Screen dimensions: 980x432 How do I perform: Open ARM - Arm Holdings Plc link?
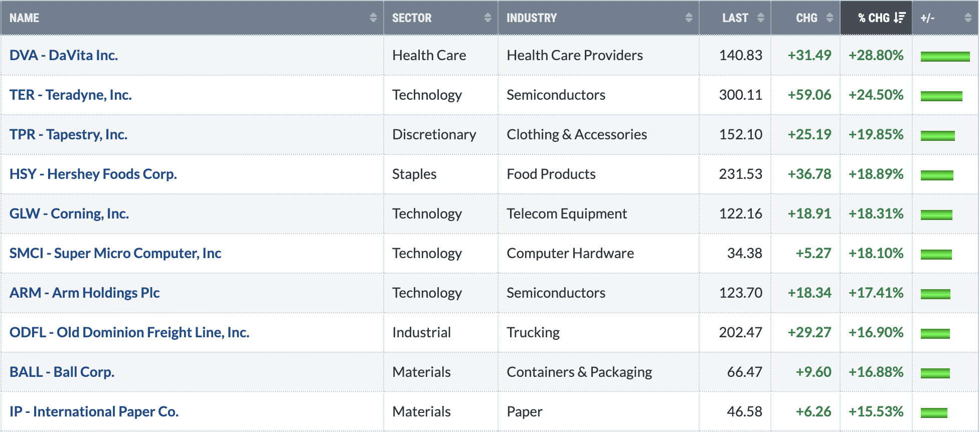[x=85, y=293]
